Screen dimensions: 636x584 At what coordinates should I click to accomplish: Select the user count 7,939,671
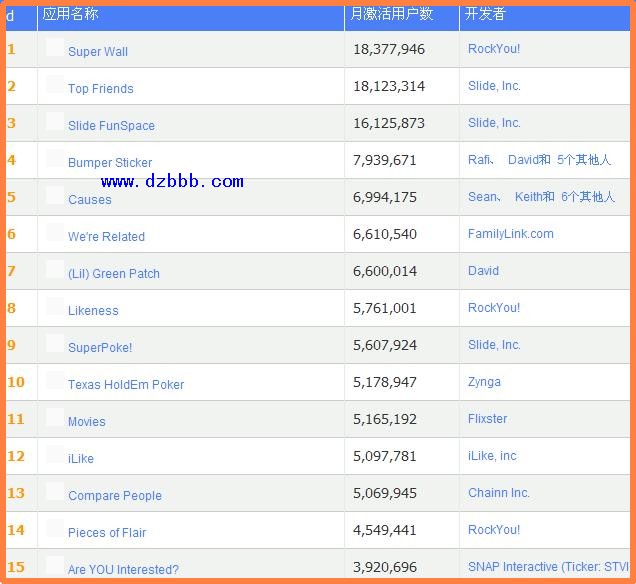pyautogui.click(x=385, y=160)
